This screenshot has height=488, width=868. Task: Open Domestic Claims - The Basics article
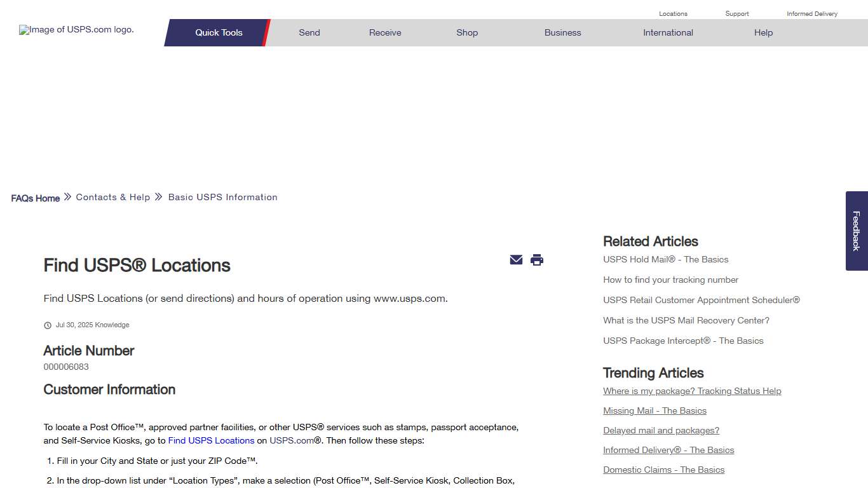tap(663, 470)
